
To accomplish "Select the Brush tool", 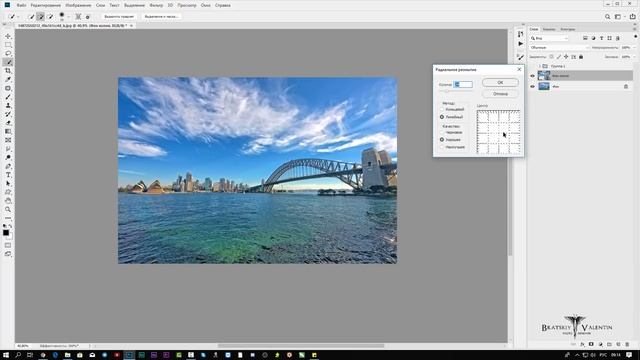I will point(8,97).
